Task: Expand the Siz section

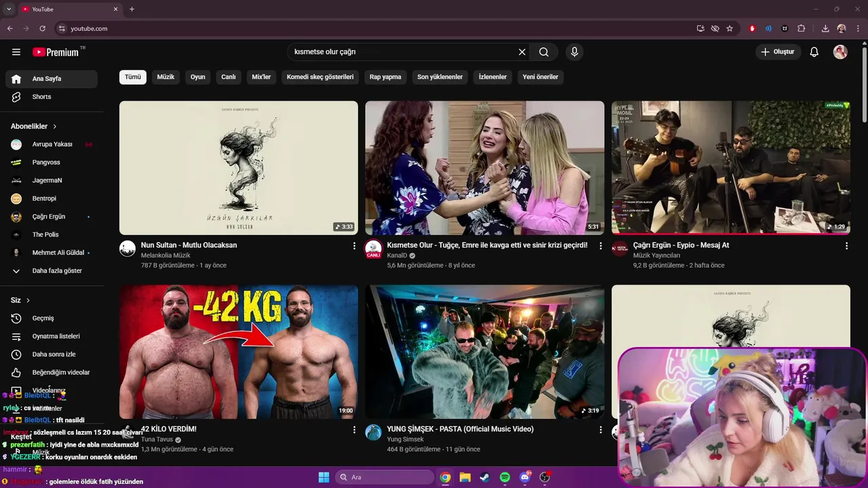Action: [x=20, y=300]
